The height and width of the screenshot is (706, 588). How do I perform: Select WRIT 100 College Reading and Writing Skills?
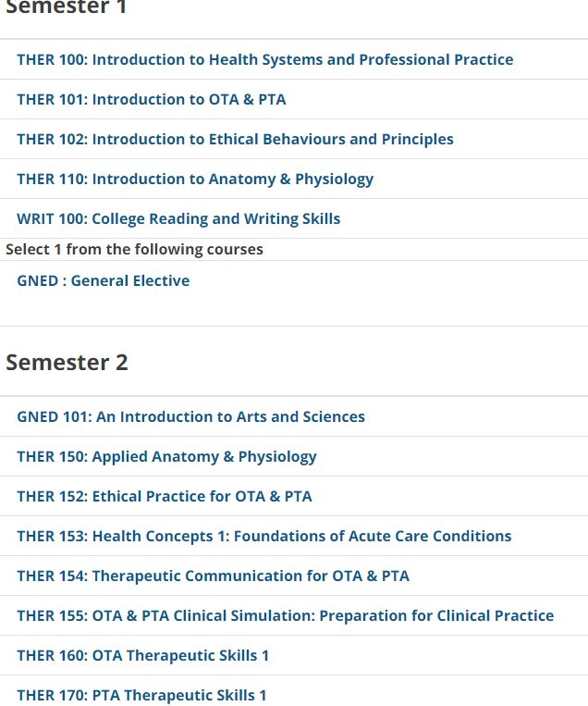[x=178, y=218]
